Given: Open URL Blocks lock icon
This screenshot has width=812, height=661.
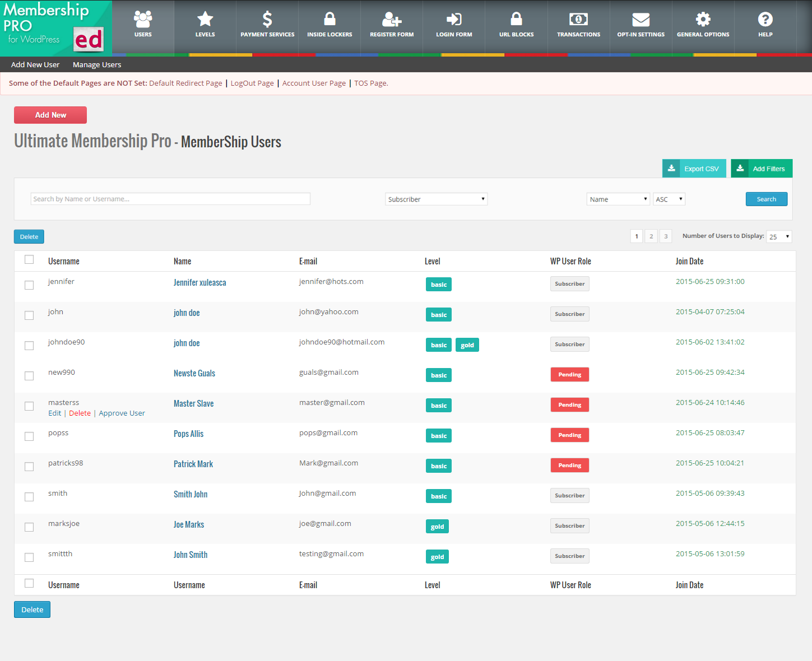Looking at the screenshot, I should tap(516, 19).
